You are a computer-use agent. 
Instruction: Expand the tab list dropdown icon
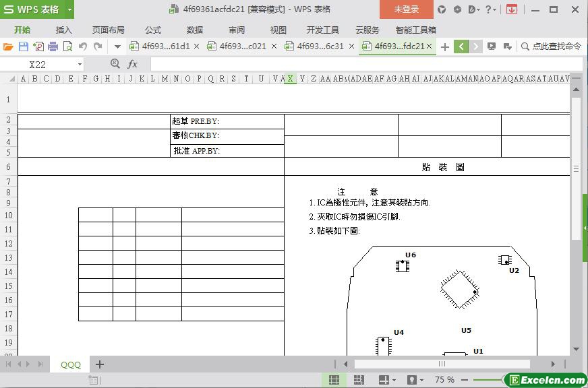coord(507,46)
